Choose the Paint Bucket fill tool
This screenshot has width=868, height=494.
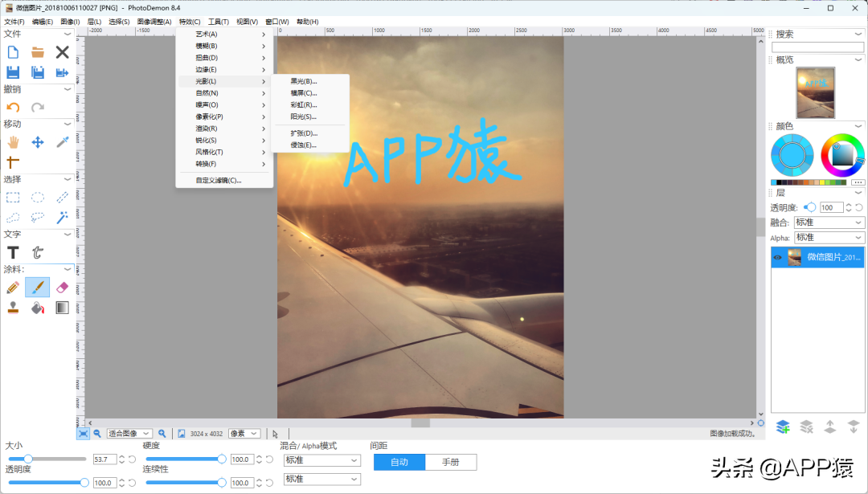(37, 308)
